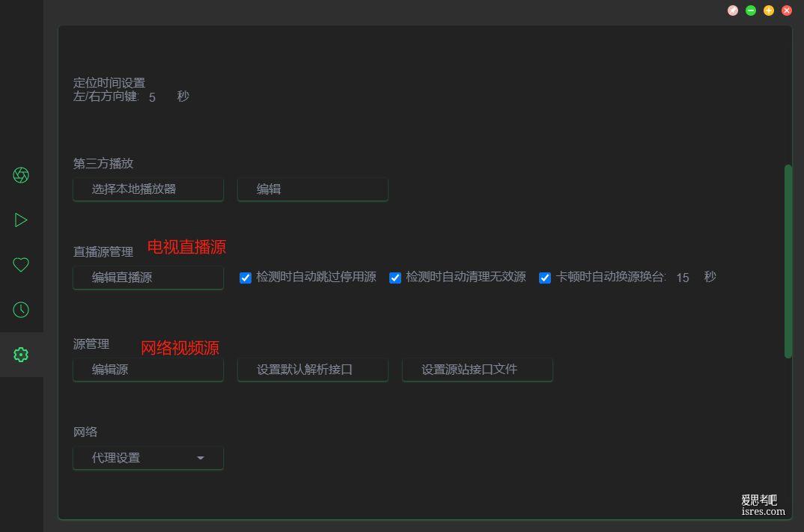This screenshot has width=804, height=532.
Task: Click the pink pin window icon
Action: (733, 10)
